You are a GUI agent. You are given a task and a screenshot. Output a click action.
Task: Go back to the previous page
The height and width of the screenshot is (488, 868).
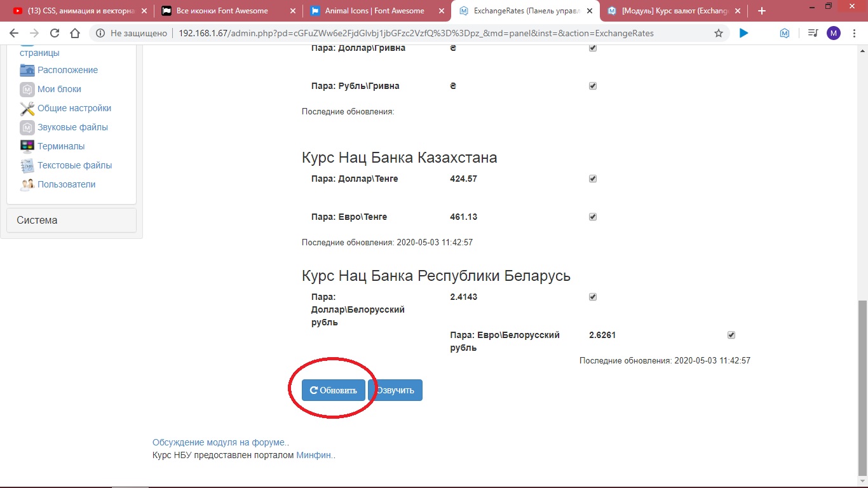(x=14, y=33)
